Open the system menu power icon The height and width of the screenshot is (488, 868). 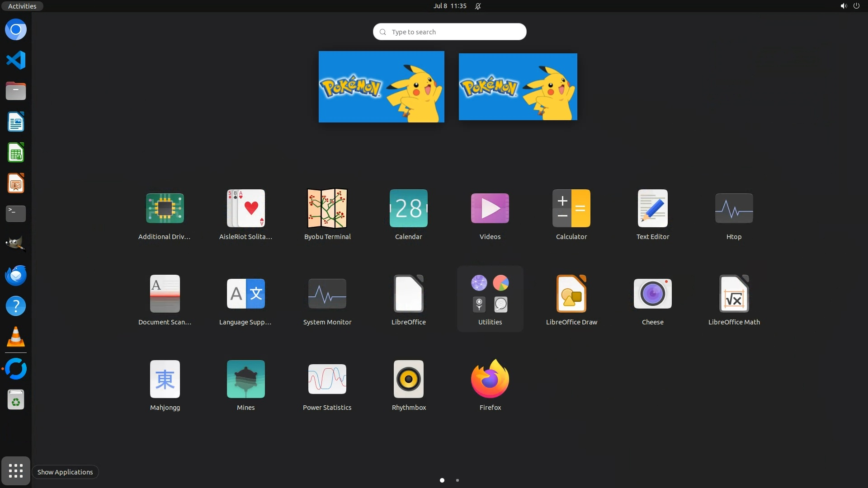(x=856, y=6)
